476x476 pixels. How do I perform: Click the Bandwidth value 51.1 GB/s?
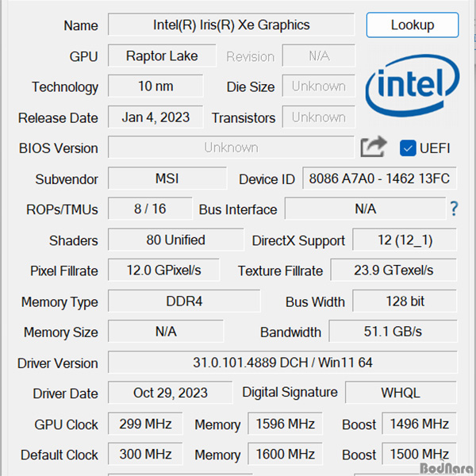[x=393, y=331]
